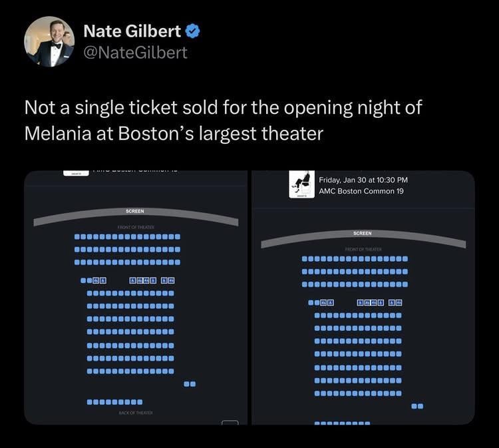Choose the isolated right-side seat pair in right map

point(417,406)
